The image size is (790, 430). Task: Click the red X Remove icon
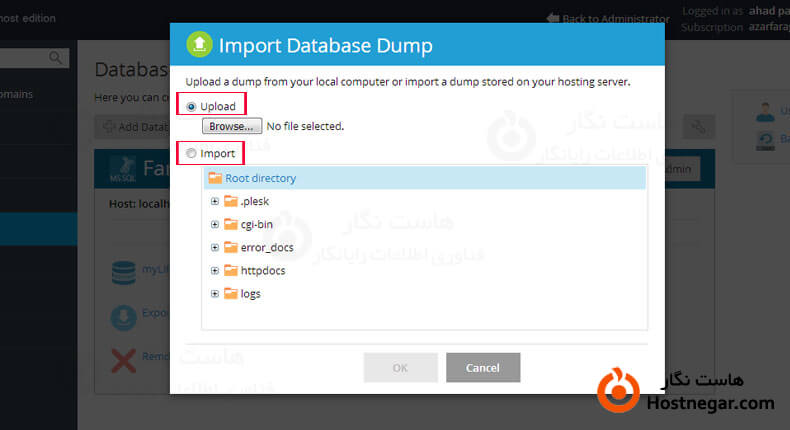click(124, 360)
